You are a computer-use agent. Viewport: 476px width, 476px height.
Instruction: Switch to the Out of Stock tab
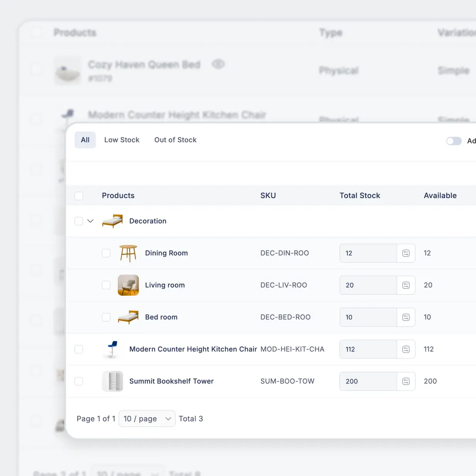click(175, 140)
